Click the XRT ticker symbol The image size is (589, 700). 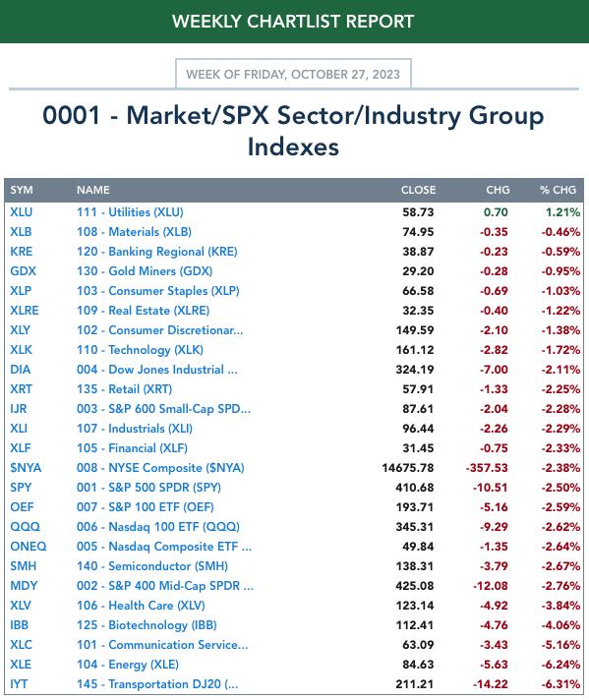tap(21, 389)
